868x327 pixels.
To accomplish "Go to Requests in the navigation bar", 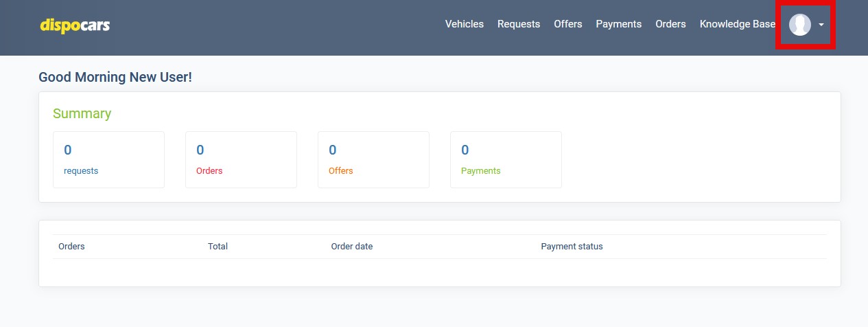I will click(x=518, y=24).
